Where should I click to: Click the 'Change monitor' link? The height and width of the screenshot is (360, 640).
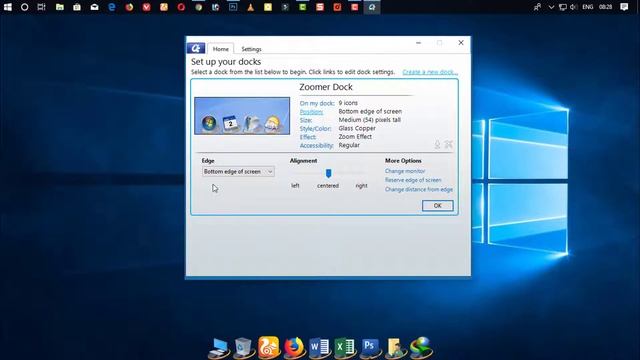click(x=405, y=171)
